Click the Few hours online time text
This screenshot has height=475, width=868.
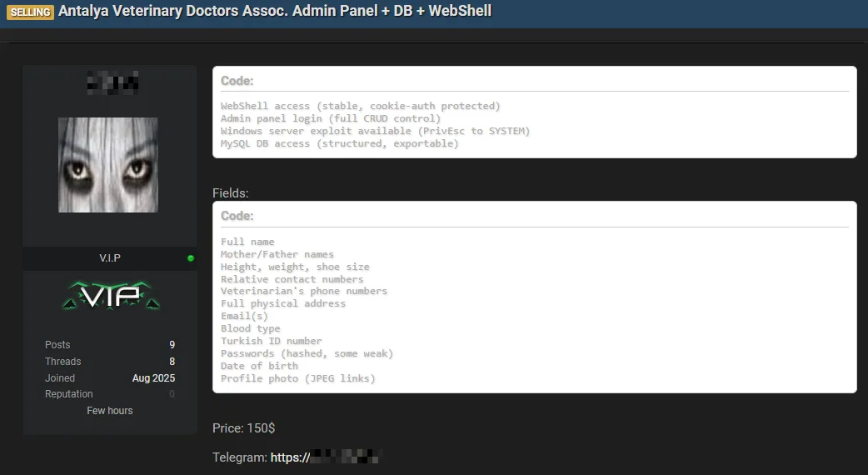[x=110, y=411]
